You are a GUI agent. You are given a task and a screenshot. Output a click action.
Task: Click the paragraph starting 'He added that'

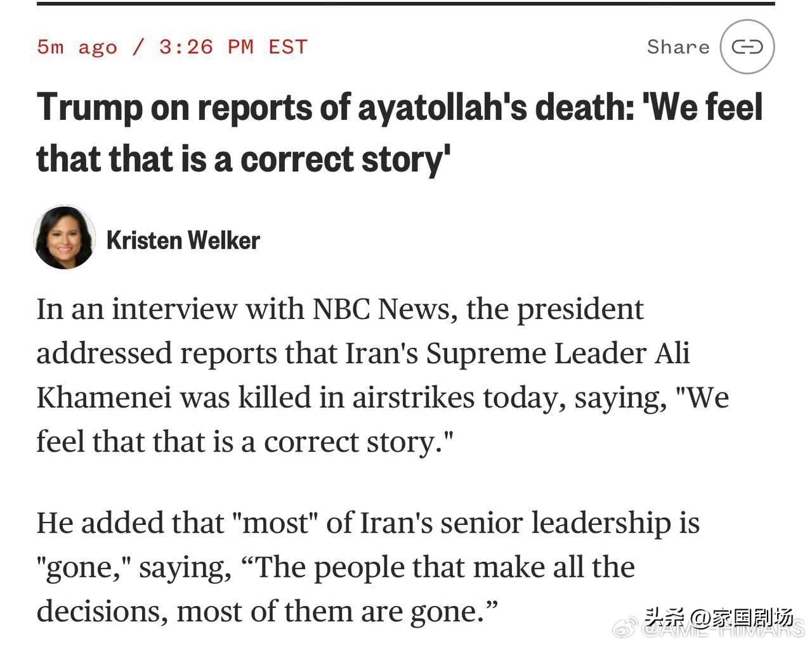point(368,567)
